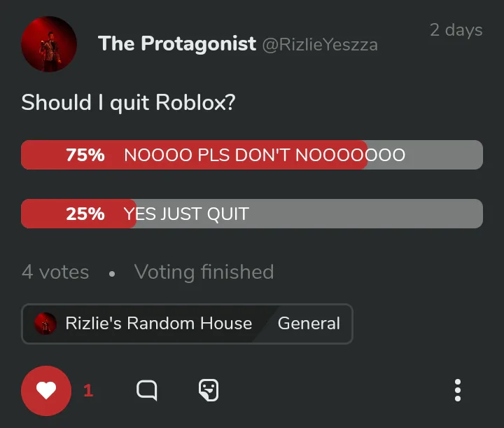Open the three-dot more options menu
Viewport: 504px width, 428px height.
point(458,390)
